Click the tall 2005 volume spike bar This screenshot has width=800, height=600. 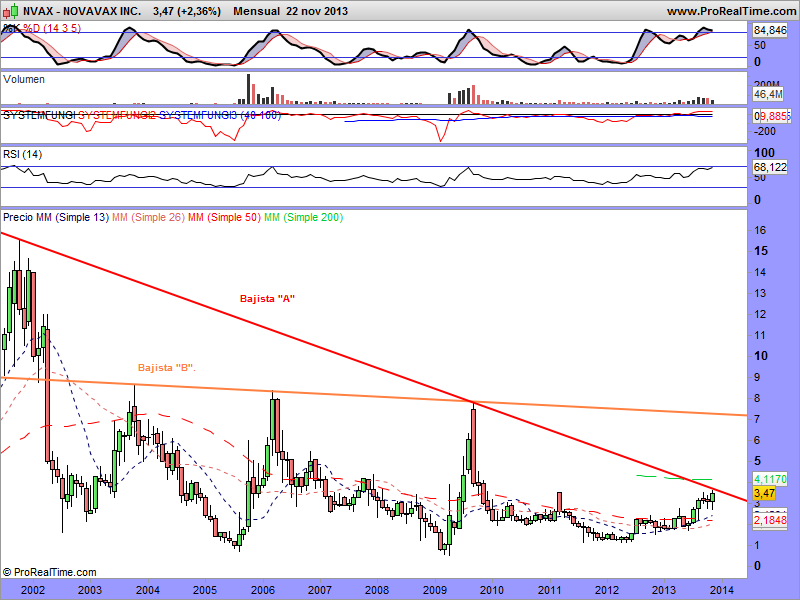(248, 89)
